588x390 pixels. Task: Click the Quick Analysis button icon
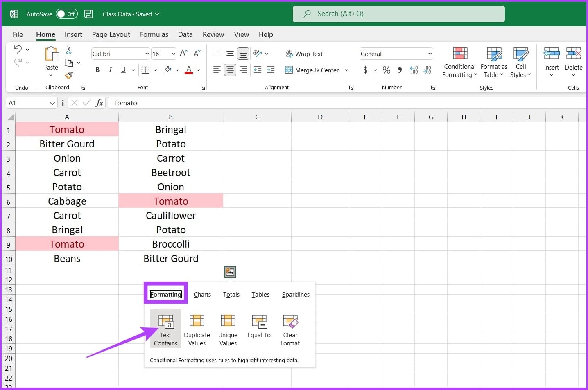(x=230, y=272)
